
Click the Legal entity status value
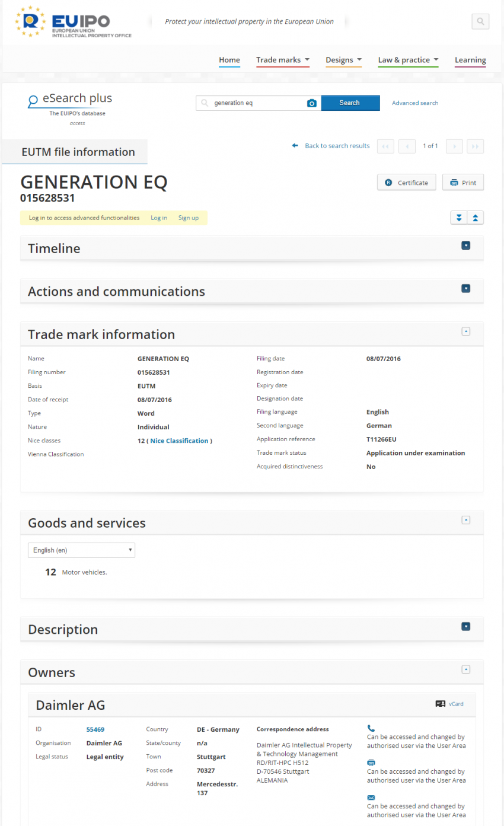(x=105, y=757)
